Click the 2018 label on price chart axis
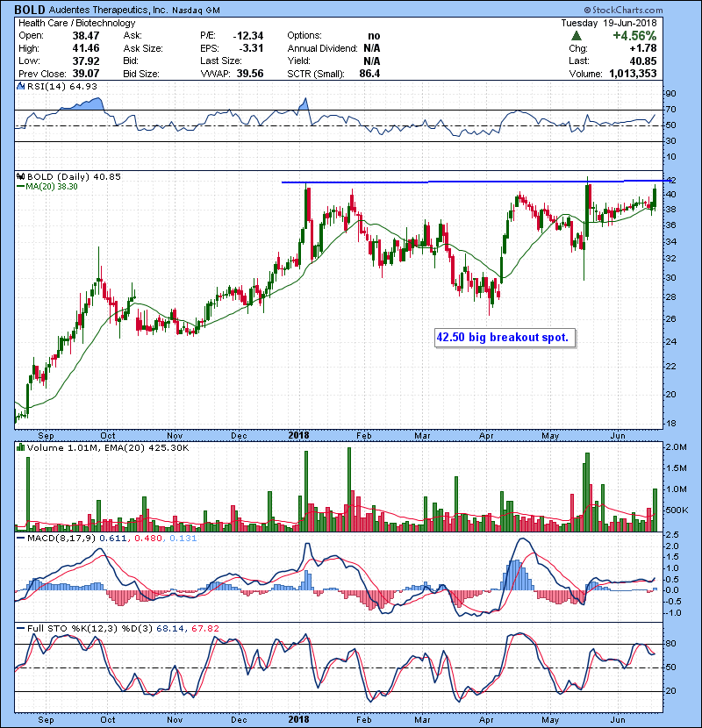Image resolution: width=702 pixels, height=728 pixels. (298, 436)
